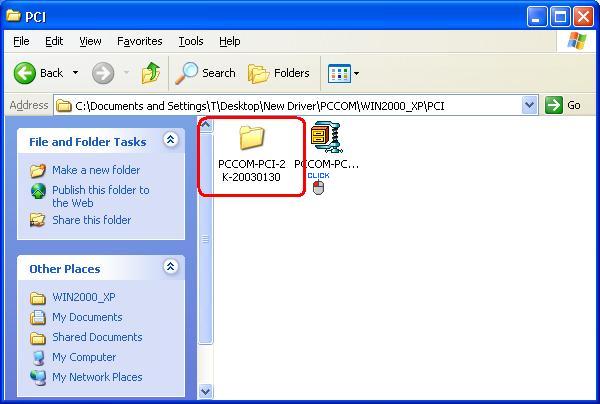Viewport: 600px width, 404px height.
Task: Click the PCCOM-PCI-2K-20030130 folder name
Action: click(x=251, y=170)
